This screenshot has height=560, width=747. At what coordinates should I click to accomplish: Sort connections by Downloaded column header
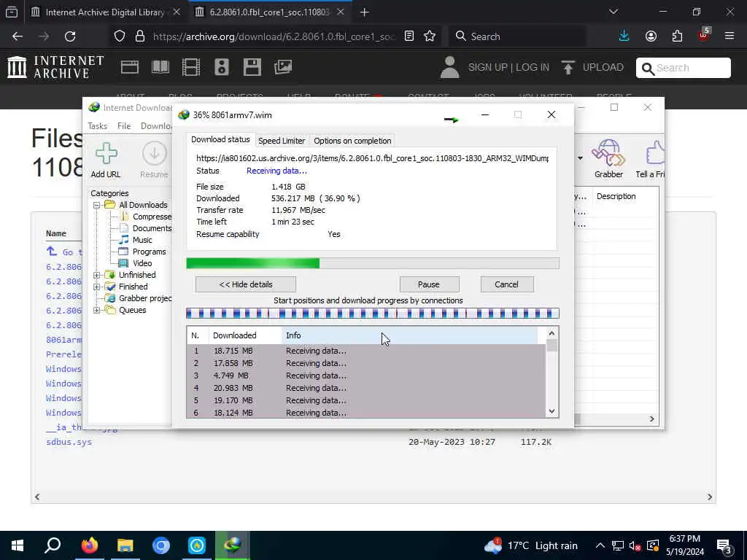tap(245, 335)
